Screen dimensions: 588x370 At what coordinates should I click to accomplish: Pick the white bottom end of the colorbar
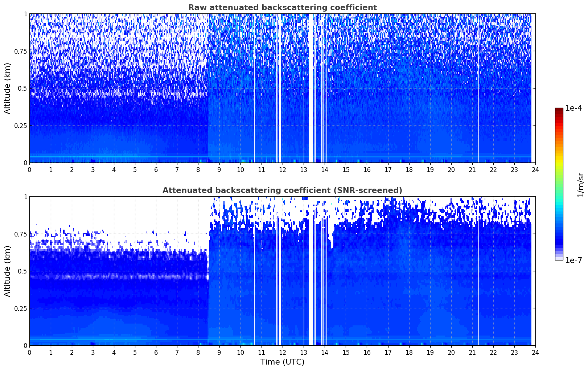tap(559, 258)
